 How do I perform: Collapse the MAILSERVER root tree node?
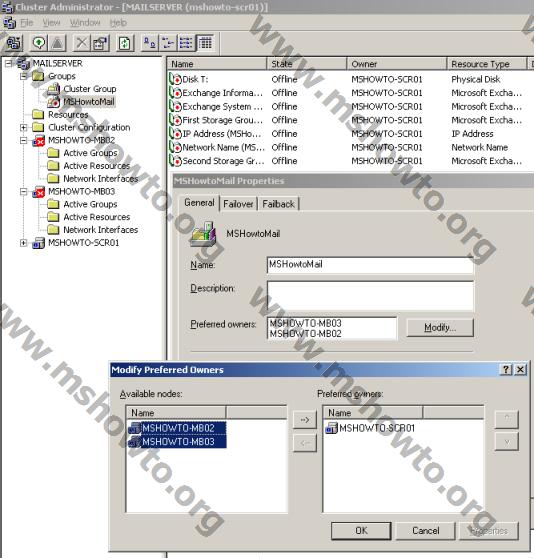pos(9,64)
